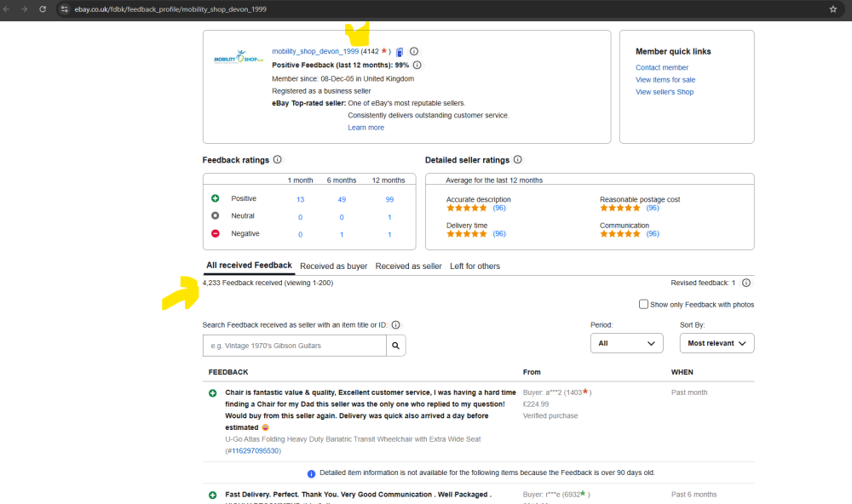
Task: Open the (96) count under Accurate description
Action: coord(499,208)
